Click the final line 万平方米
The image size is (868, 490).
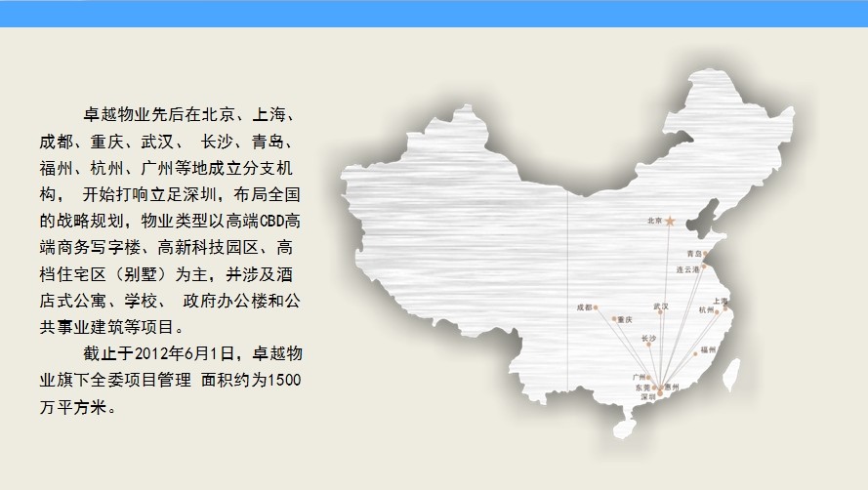pyautogui.click(x=78, y=407)
